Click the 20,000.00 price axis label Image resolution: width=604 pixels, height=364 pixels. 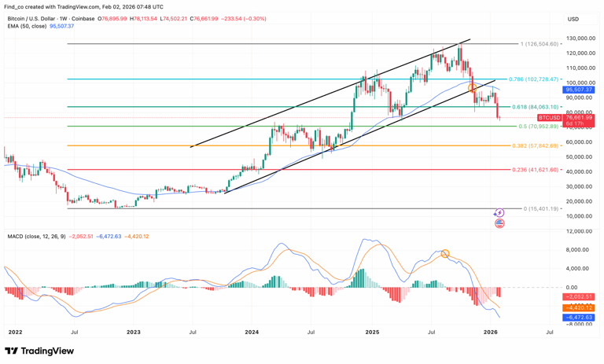click(x=580, y=201)
